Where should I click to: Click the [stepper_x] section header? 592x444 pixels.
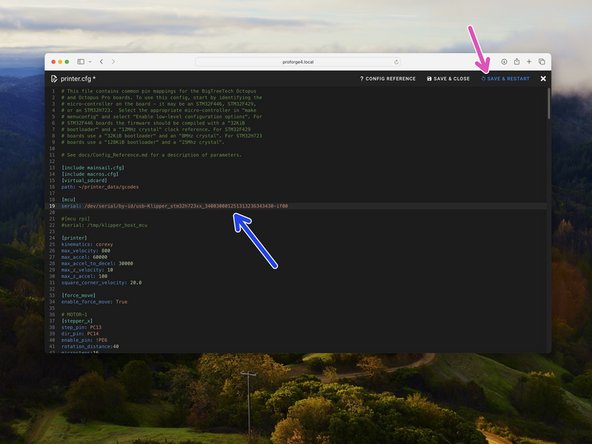coord(77,321)
